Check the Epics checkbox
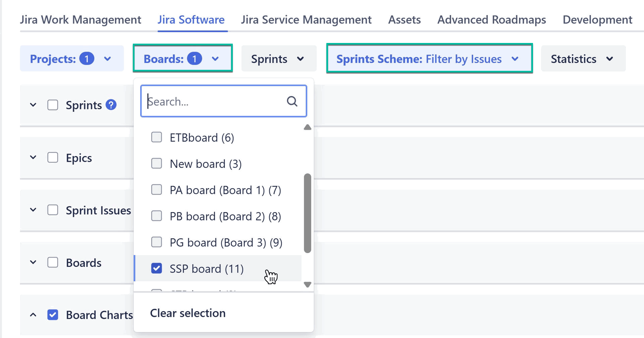This screenshot has width=644, height=338. pyautogui.click(x=53, y=157)
